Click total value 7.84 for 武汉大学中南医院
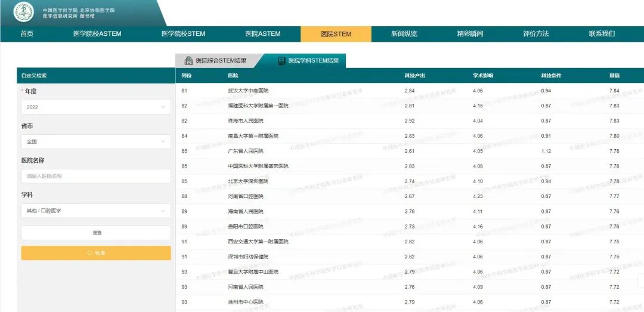Screen dimensions: 644x312 pyautogui.click(x=614, y=91)
